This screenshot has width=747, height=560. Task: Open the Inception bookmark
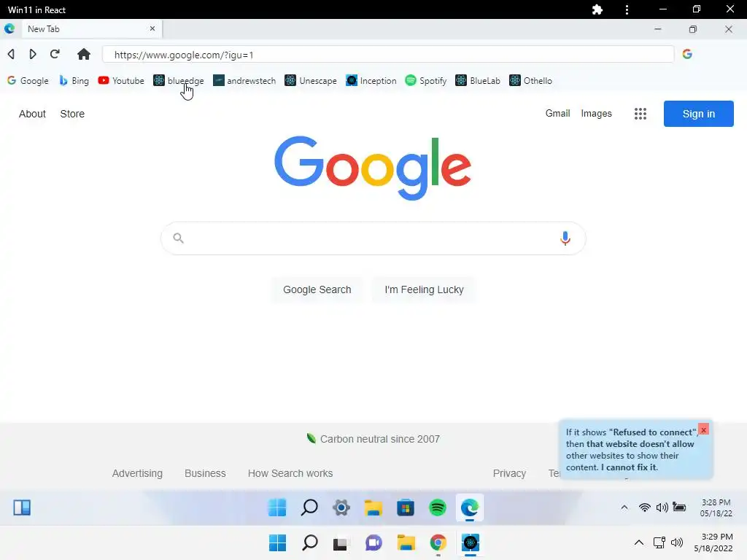[371, 80]
